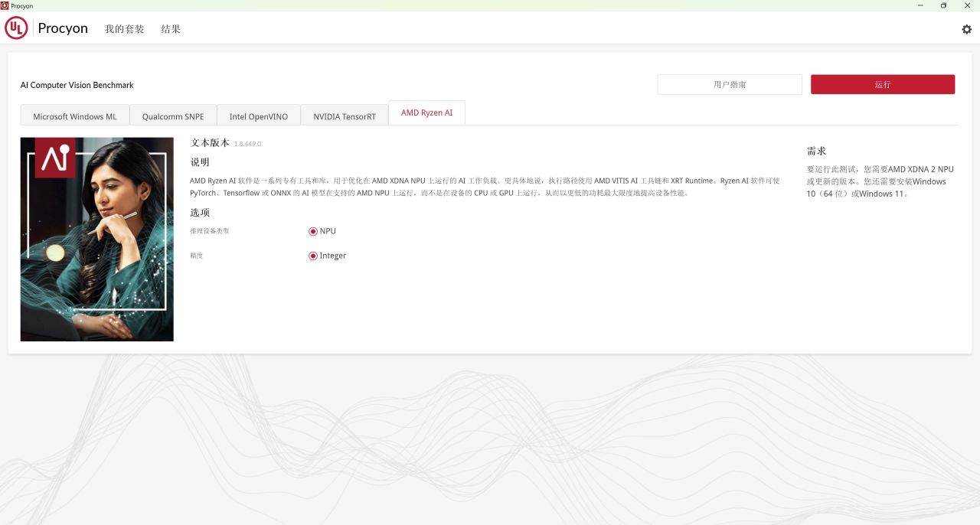Click the AI benchmark cover image
This screenshot has height=525, width=980.
[97, 239]
